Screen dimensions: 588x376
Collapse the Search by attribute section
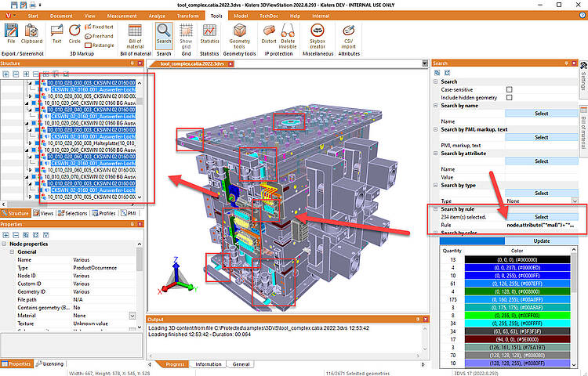[436, 154]
